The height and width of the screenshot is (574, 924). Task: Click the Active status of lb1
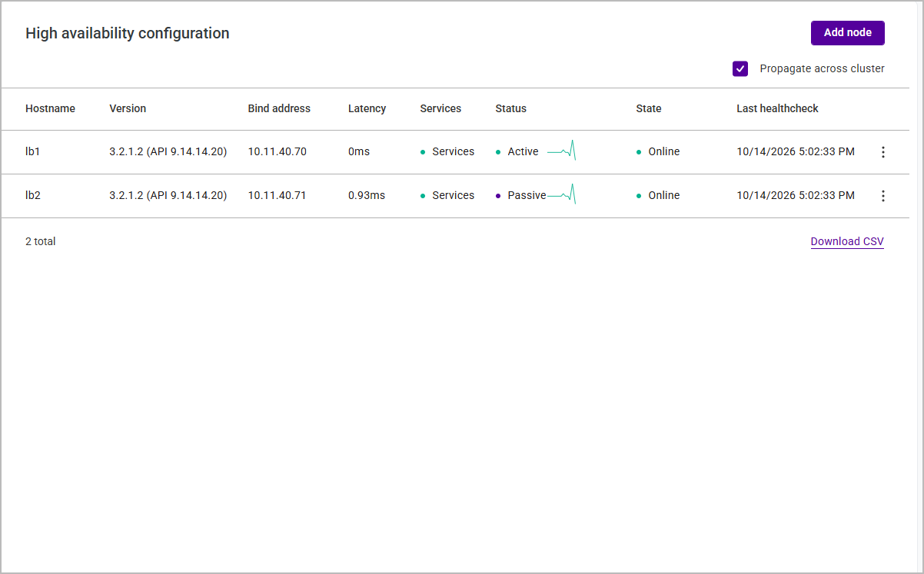click(517, 151)
